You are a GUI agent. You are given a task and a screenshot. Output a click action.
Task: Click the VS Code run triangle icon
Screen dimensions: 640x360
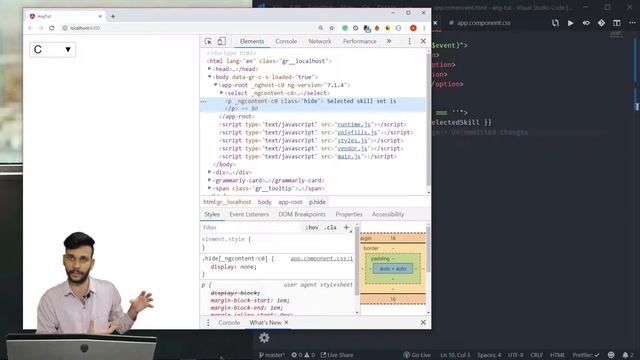click(570, 23)
